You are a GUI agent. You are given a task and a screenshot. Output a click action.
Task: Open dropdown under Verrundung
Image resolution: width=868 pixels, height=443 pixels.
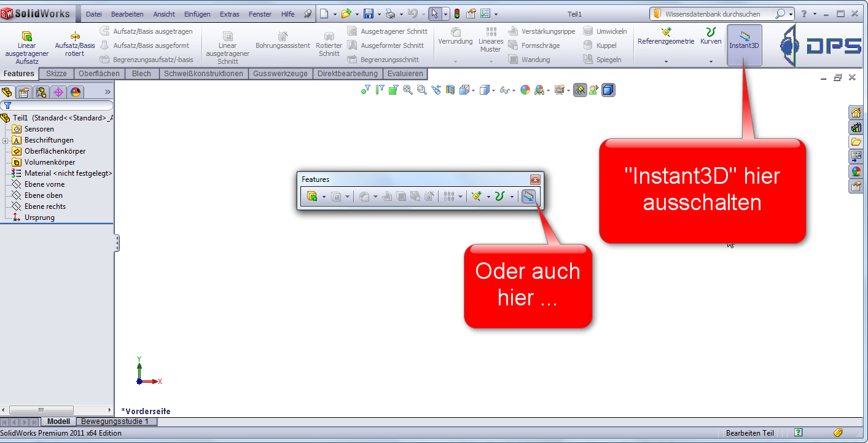click(455, 61)
